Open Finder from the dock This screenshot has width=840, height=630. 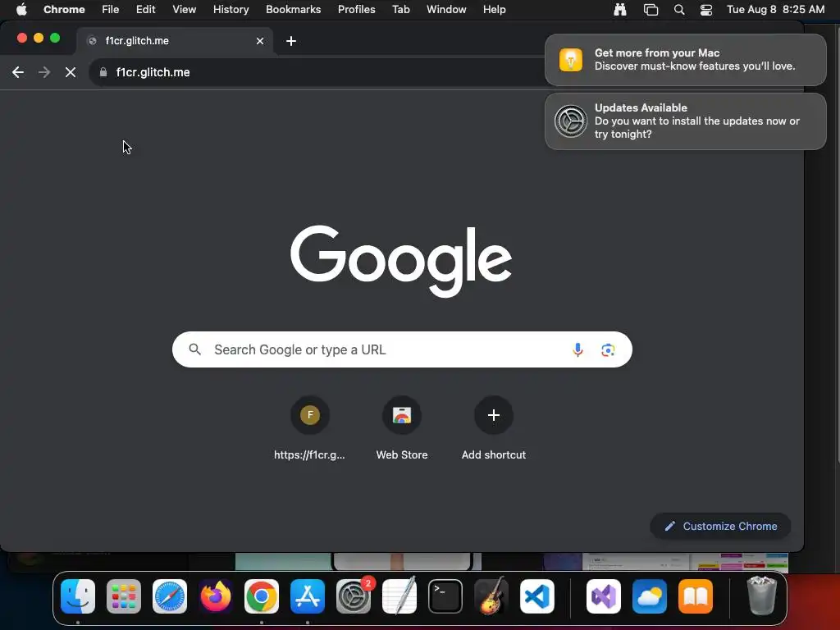click(78, 596)
